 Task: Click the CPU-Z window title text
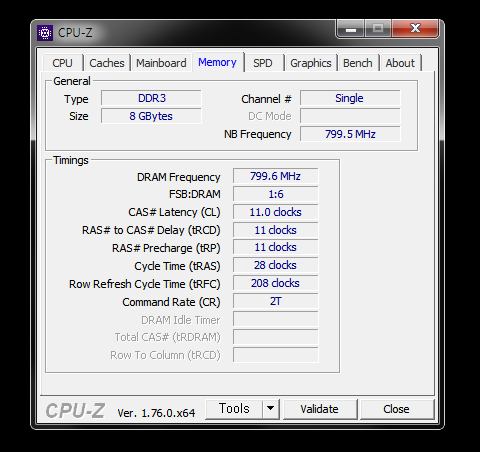(75, 33)
